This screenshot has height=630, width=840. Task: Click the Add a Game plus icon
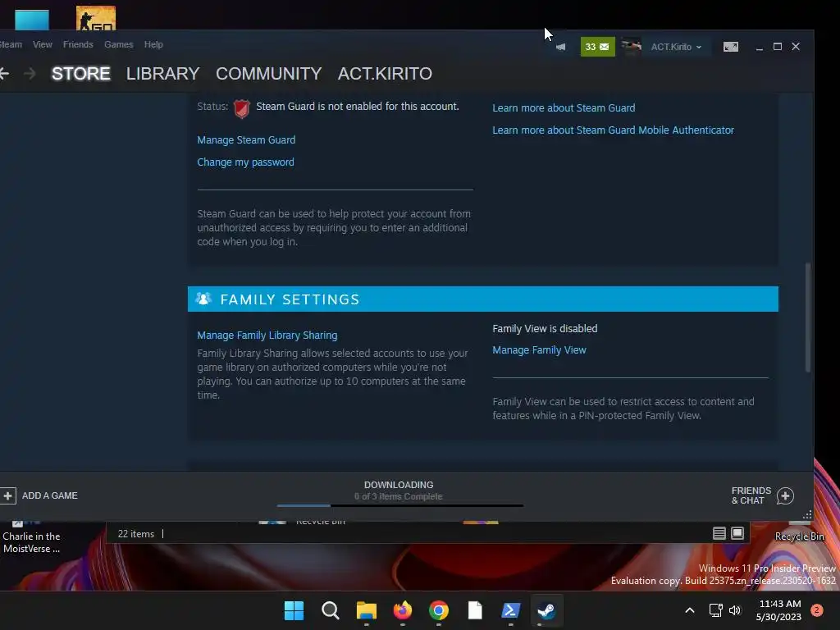7,496
